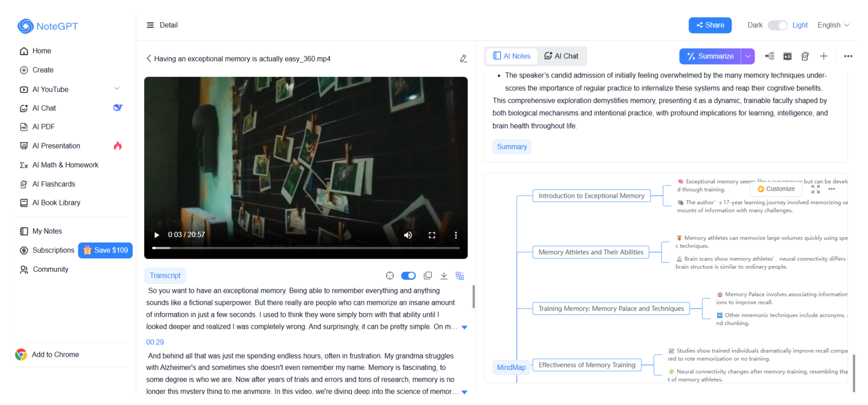Add new content with the plus icon
The width and height of the screenshot is (868, 405).
coord(824,56)
